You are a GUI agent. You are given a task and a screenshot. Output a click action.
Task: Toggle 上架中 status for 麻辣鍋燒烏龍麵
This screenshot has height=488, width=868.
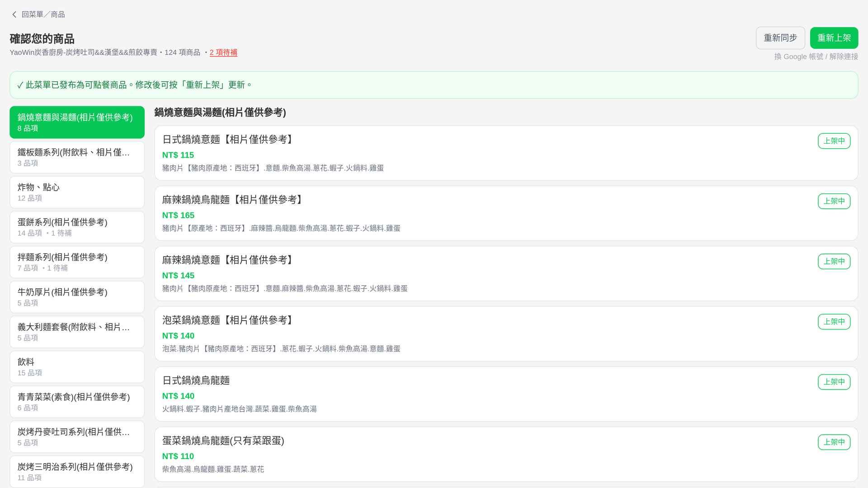pos(834,201)
